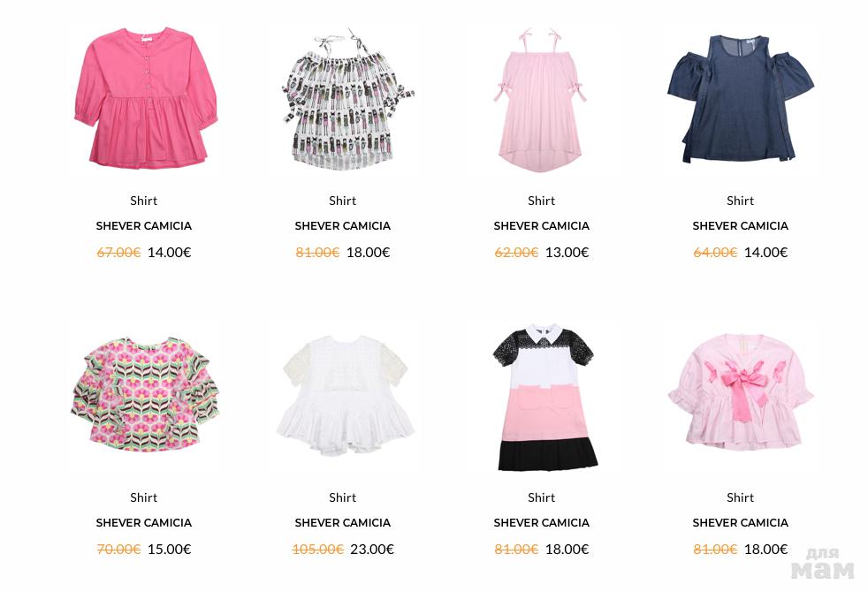Image resolution: width=868 pixels, height=592 pixels.
Task: Click SHEVER CAMICIA title under white lace top
Action: coord(343,523)
